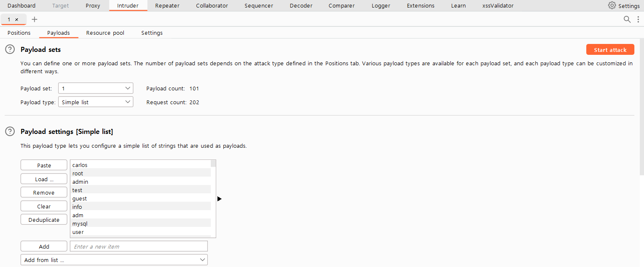Viewport: 644px width, 267px height.
Task: Switch to the Positions sub-tab
Action: (x=19, y=33)
